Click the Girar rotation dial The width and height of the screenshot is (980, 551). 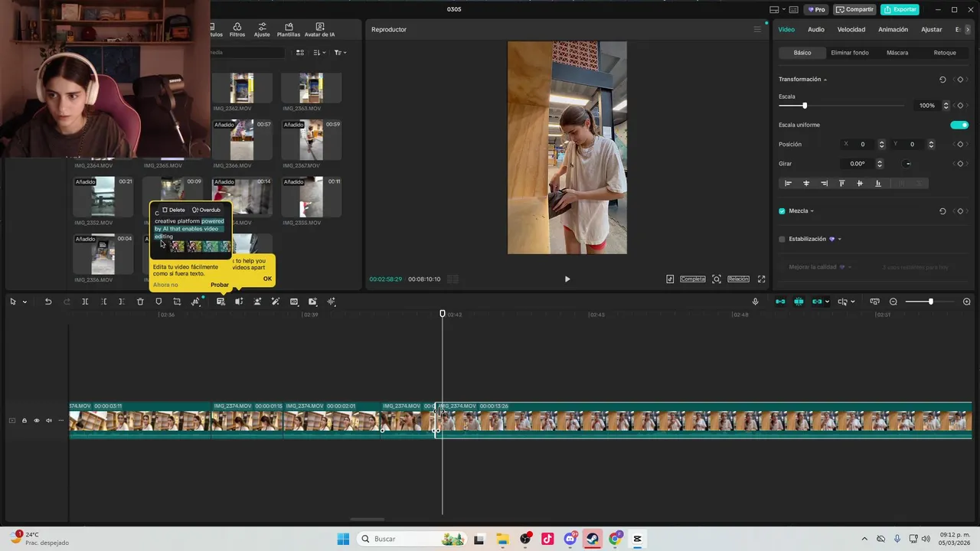(x=908, y=164)
